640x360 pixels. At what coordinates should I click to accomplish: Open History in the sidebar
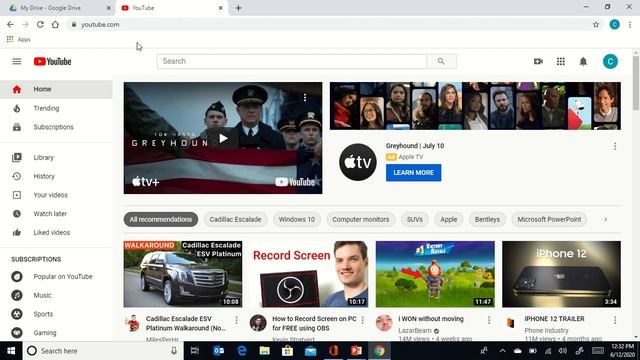pyautogui.click(x=56, y=176)
